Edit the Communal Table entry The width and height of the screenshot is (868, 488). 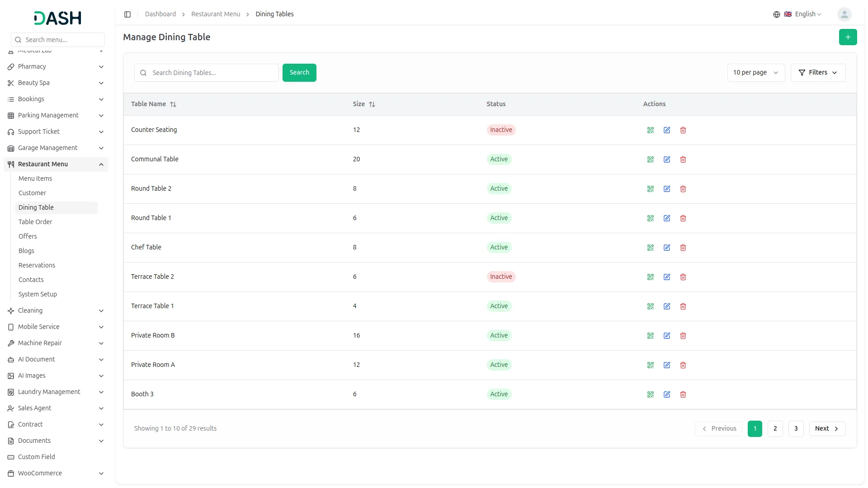[666, 160]
